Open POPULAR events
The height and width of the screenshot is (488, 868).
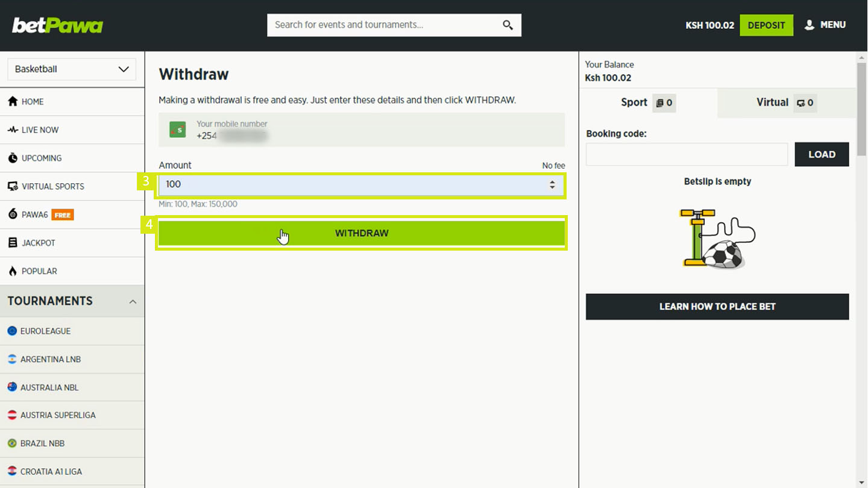click(x=72, y=271)
